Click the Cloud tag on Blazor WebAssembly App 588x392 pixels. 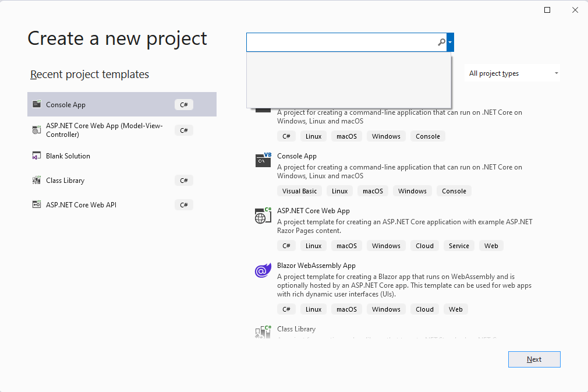click(x=424, y=309)
